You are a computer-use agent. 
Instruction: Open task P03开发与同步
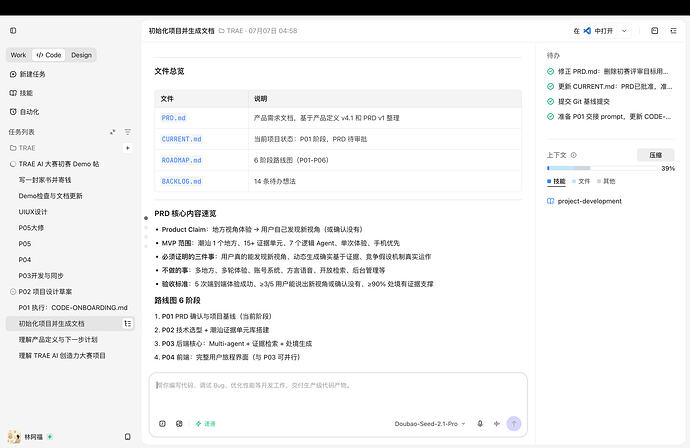point(41,275)
